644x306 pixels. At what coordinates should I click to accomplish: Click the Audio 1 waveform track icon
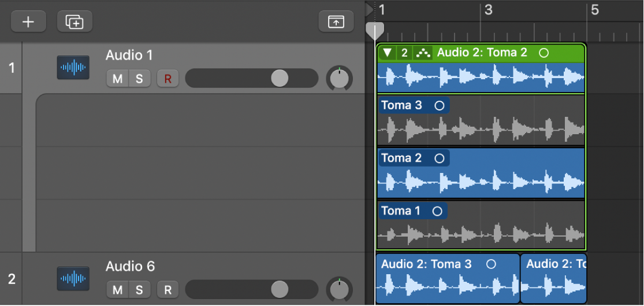pyautogui.click(x=73, y=68)
